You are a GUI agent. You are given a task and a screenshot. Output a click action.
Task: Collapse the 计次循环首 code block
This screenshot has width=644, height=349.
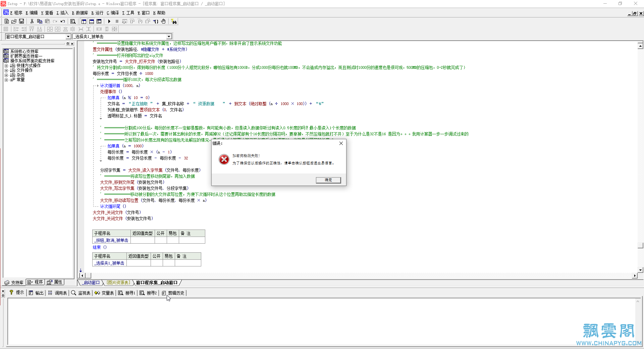click(x=97, y=86)
